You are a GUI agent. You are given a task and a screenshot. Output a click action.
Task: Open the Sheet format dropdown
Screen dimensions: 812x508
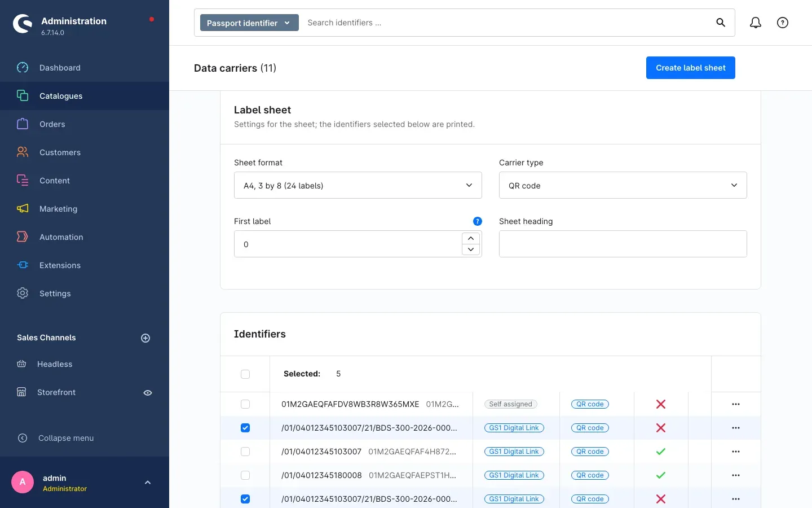[358, 185]
